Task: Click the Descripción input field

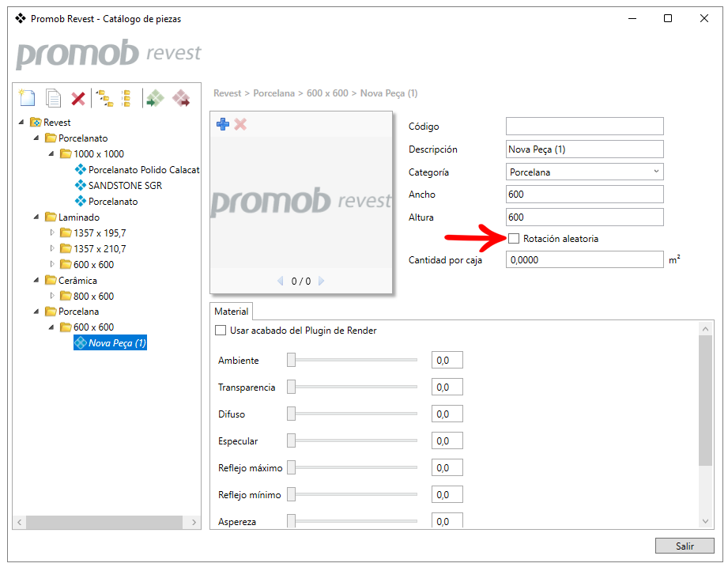Action: click(585, 149)
